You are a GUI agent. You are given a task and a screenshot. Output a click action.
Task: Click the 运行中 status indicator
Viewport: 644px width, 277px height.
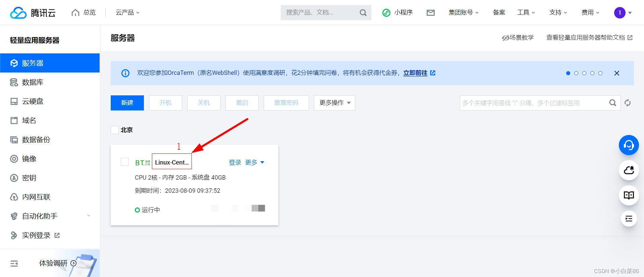(x=147, y=210)
